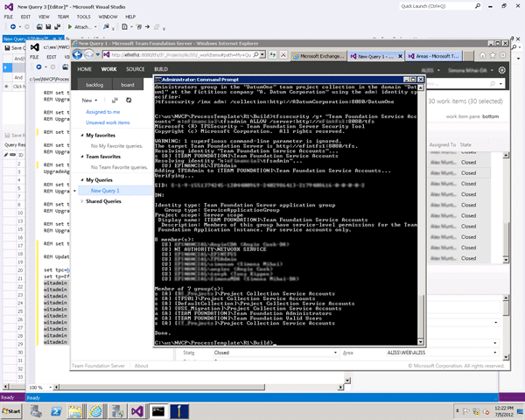The width and height of the screenshot is (525, 420).
Task: Click the IE favorites star icon
Action: pos(493,55)
